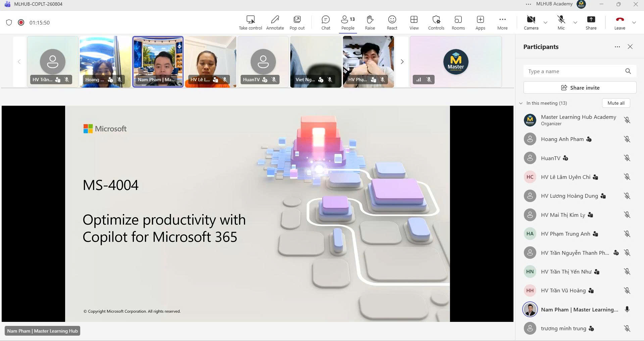Select Nam Pham video thumbnail

[x=158, y=62]
